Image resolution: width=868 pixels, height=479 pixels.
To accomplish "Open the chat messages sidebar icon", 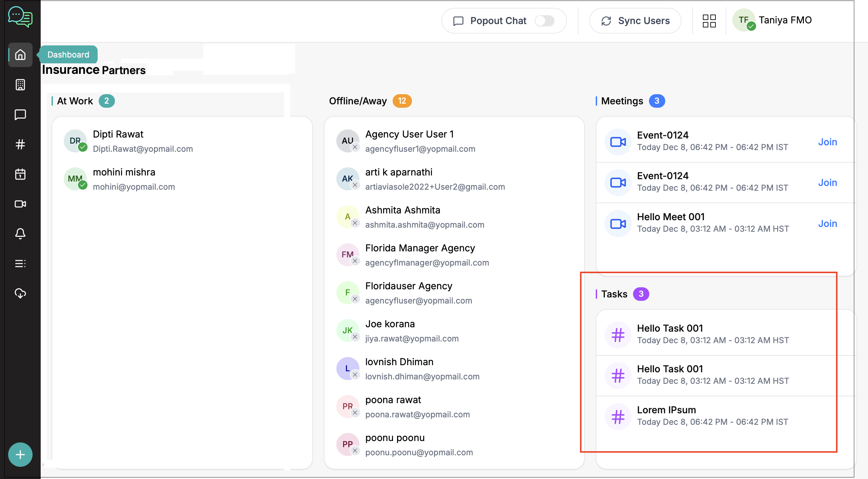I will tap(20, 114).
